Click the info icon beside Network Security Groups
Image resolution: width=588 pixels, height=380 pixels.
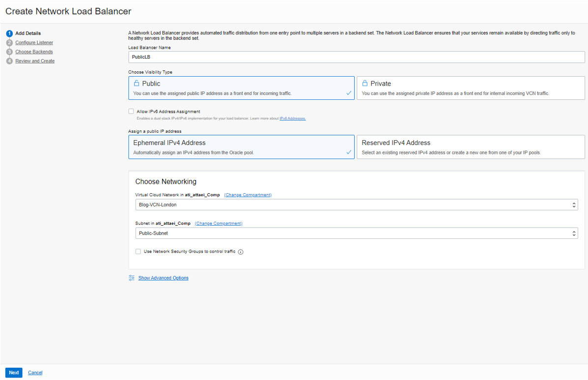pyautogui.click(x=241, y=252)
